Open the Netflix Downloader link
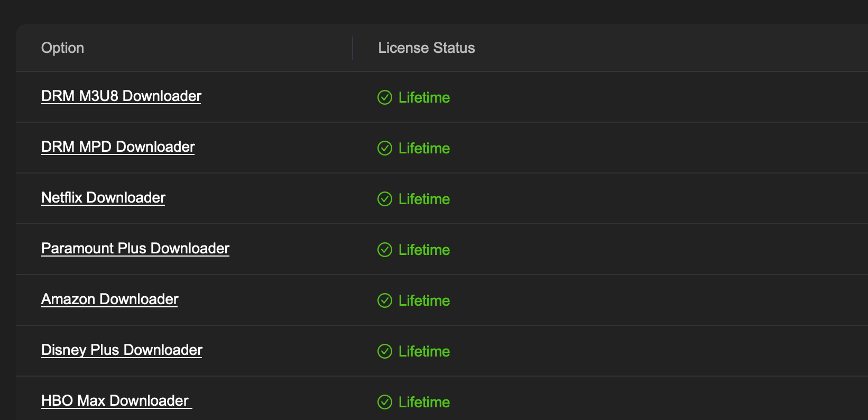Image resolution: width=868 pixels, height=420 pixels. coord(103,198)
